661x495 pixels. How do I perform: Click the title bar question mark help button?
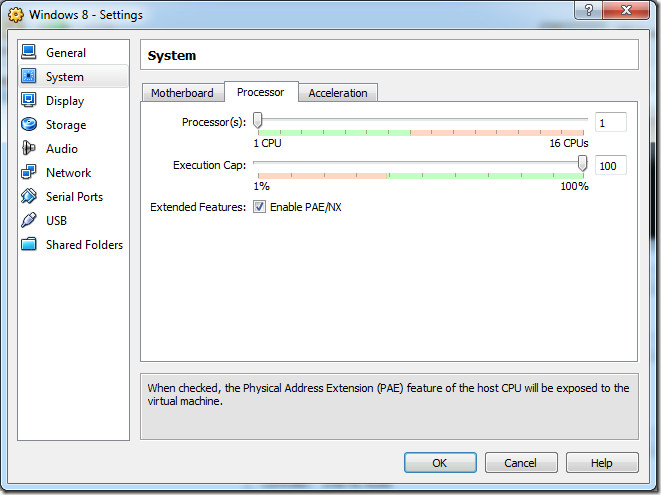pos(588,10)
